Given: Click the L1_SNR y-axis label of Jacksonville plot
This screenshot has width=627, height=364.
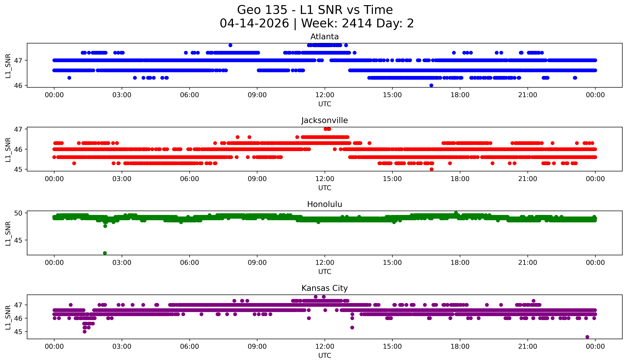Looking at the screenshot, I should (x=8, y=150).
